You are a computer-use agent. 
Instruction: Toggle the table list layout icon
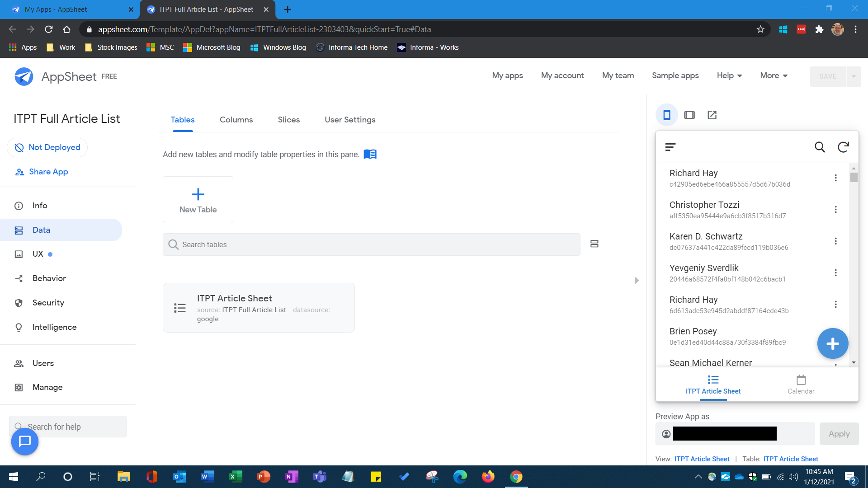click(594, 244)
